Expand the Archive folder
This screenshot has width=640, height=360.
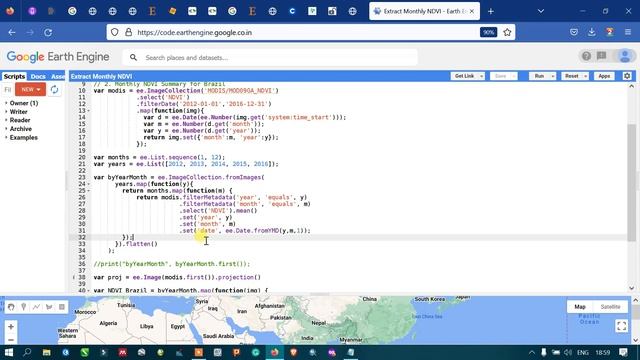point(6,129)
